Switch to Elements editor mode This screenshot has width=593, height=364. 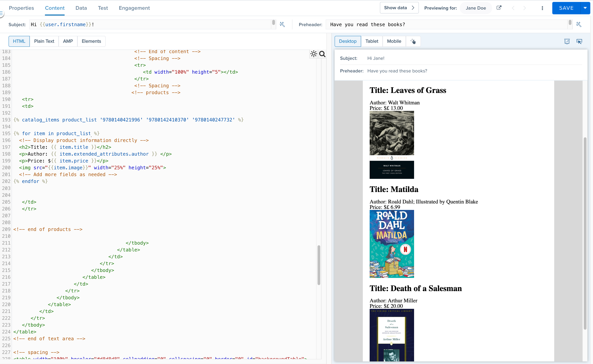pyautogui.click(x=91, y=41)
